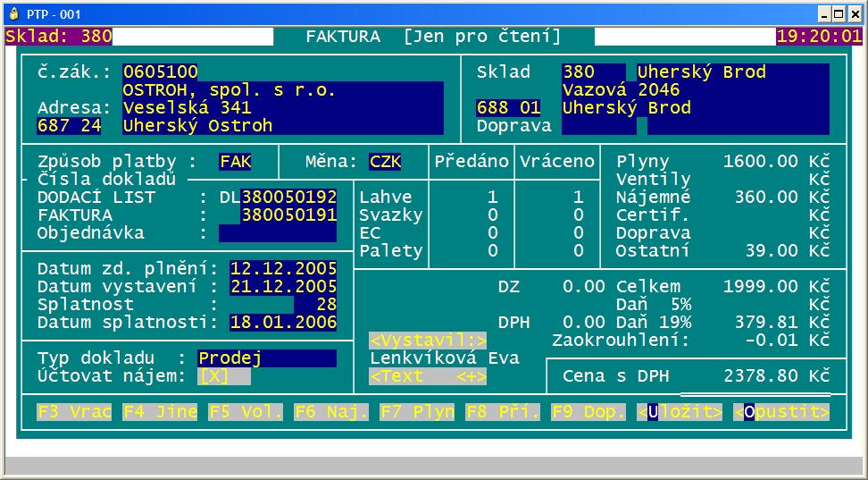Hit the F9 Dop. function button

[x=588, y=412]
